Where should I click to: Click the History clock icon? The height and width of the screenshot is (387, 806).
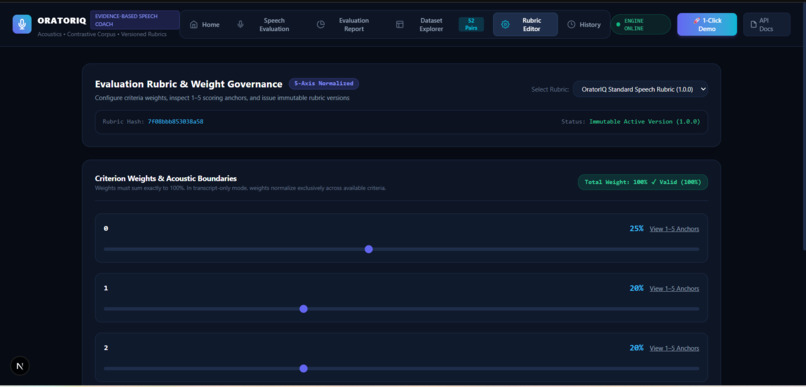click(571, 25)
